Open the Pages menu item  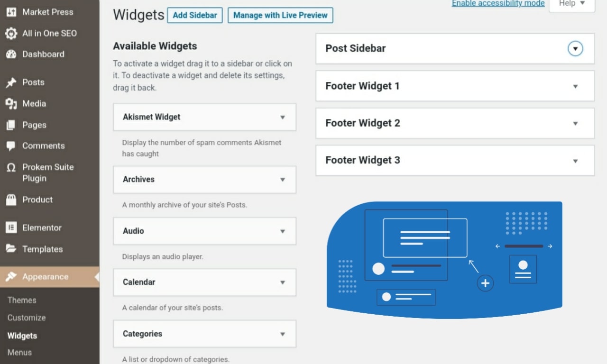click(x=34, y=125)
